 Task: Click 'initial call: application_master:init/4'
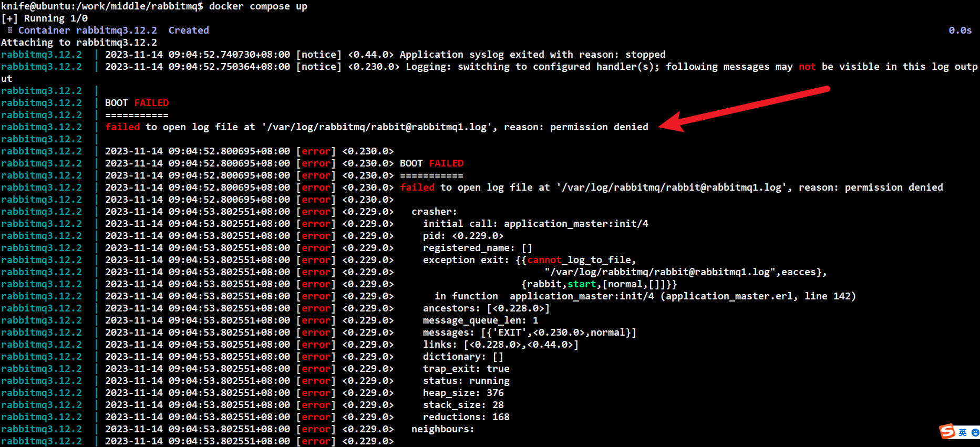click(535, 224)
